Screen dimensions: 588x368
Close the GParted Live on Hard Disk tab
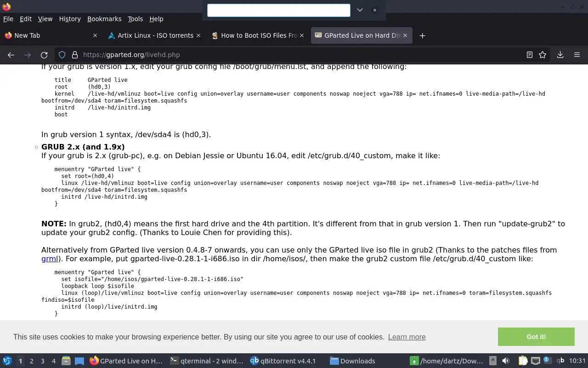coord(405,35)
